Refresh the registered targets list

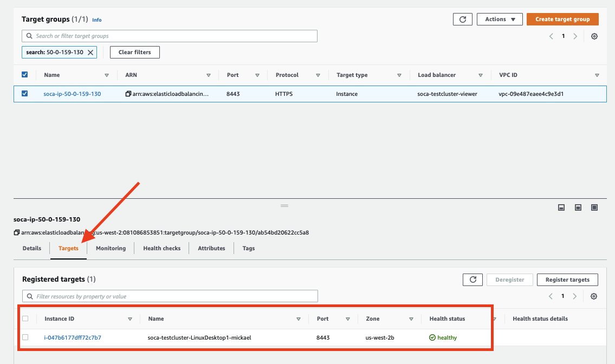pyautogui.click(x=472, y=279)
